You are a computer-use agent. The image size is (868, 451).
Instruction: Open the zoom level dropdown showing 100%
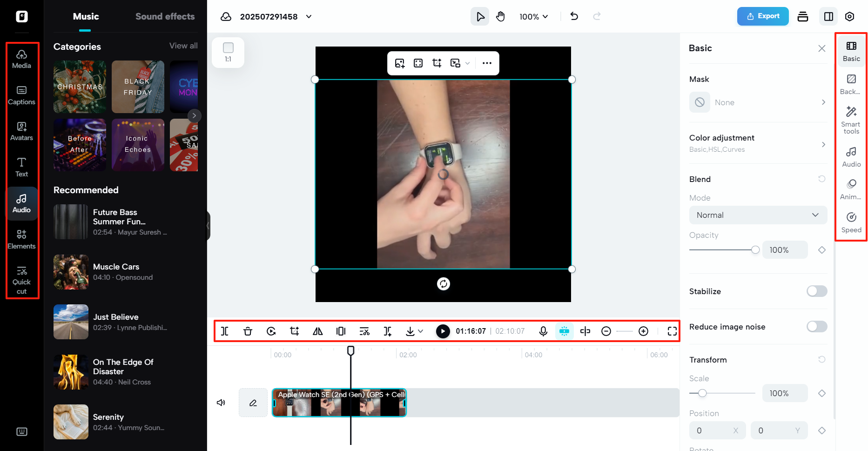[533, 16]
